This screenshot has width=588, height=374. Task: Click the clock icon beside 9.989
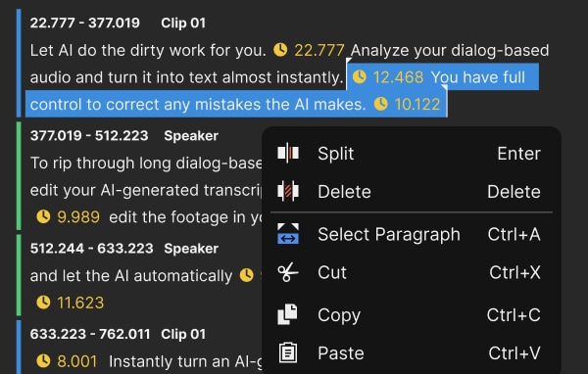[43, 216]
